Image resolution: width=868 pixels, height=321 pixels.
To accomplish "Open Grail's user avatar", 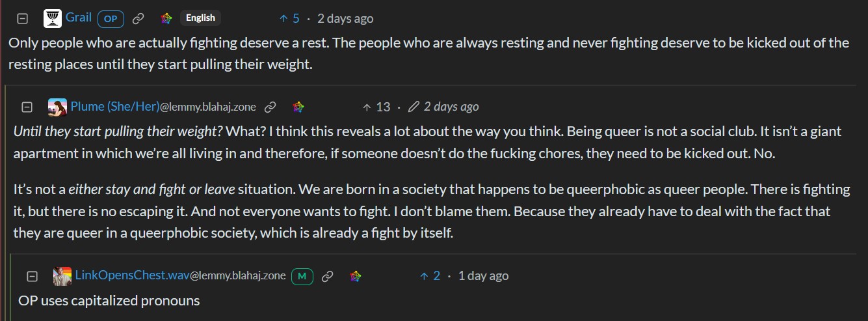I will tap(52, 18).
